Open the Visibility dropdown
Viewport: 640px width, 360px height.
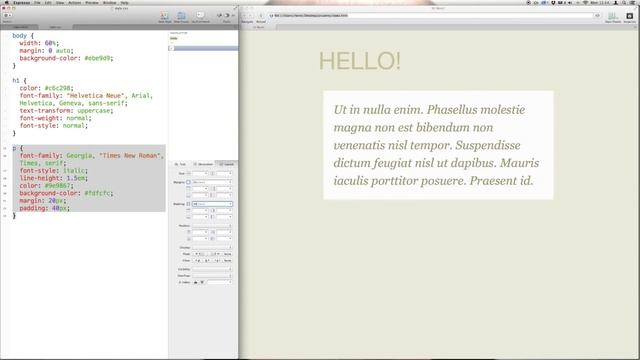click(212, 269)
